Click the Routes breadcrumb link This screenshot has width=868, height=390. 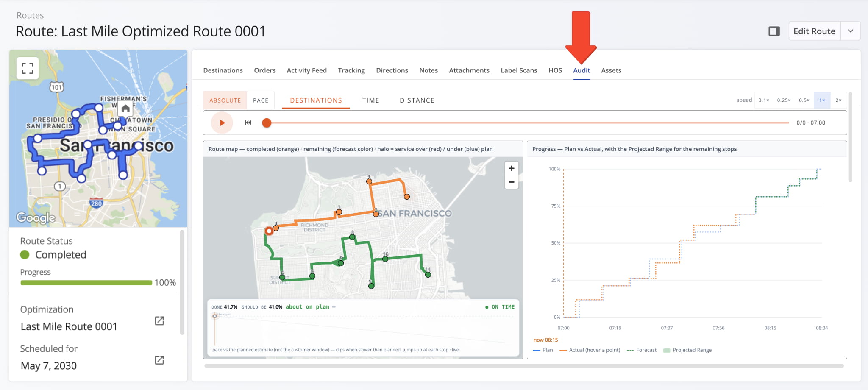click(x=30, y=15)
